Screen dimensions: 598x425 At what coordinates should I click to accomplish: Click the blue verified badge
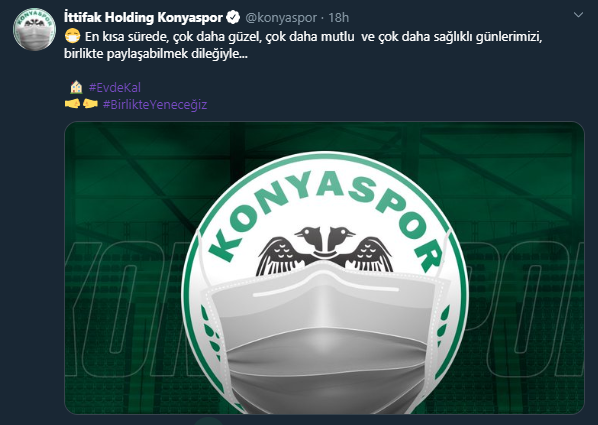click(x=233, y=17)
